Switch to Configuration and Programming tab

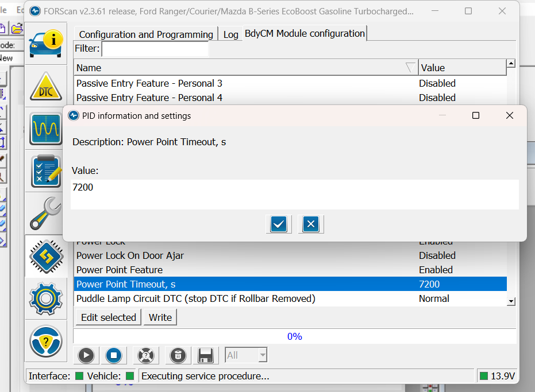tap(146, 34)
